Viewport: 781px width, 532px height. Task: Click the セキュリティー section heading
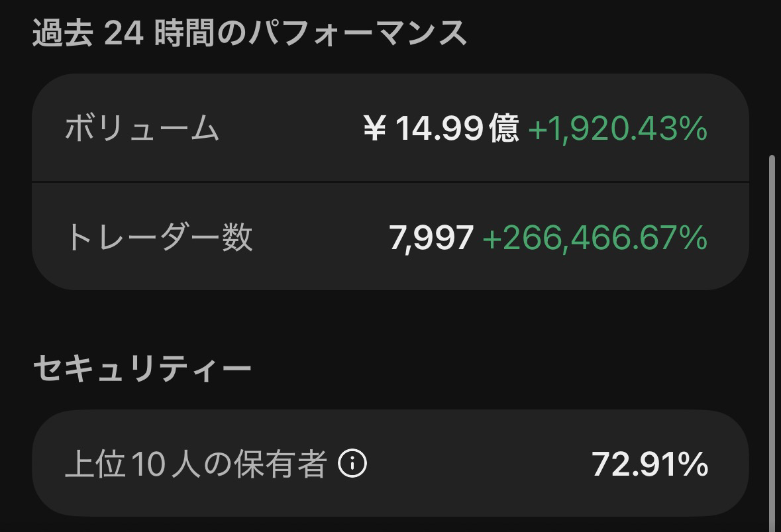point(142,368)
